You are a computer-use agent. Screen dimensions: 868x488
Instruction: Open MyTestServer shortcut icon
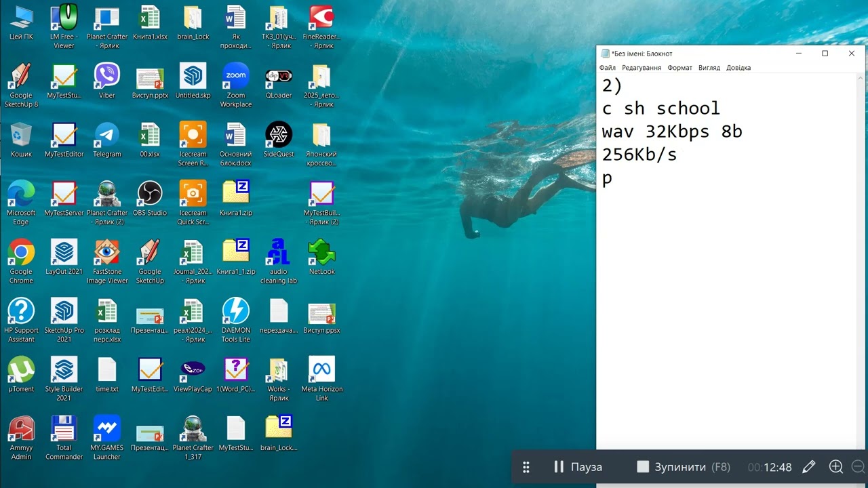click(64, 198)
